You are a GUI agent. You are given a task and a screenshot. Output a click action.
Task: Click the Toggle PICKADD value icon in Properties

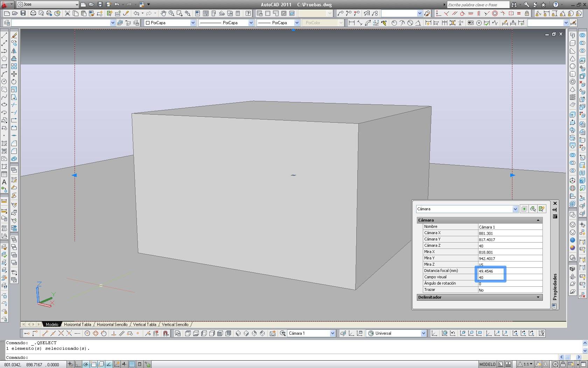(524, 209)
